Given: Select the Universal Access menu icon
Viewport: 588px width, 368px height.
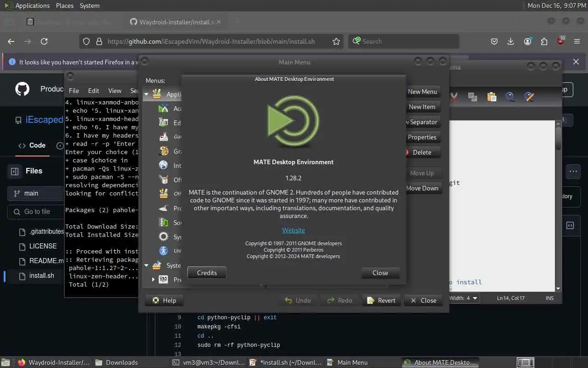Looking at the screenshot, I should (x=164, y=251).
